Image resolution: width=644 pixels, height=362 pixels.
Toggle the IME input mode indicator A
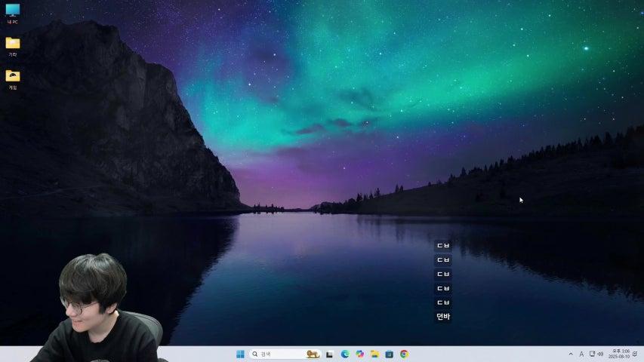click(x=581, y=354)
